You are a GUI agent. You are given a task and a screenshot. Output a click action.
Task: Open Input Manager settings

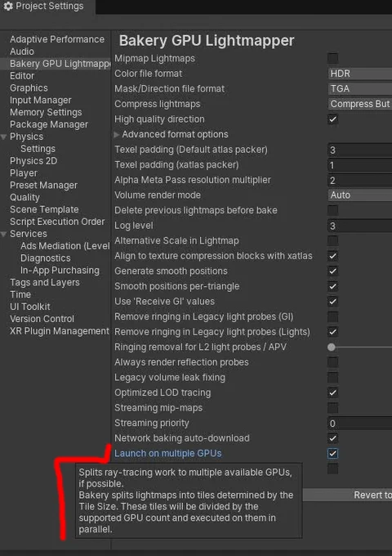[x=41, y=100]
